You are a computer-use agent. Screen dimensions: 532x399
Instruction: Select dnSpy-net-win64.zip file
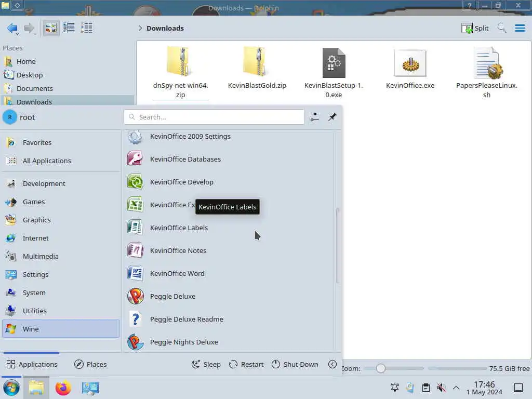point(180,72)
